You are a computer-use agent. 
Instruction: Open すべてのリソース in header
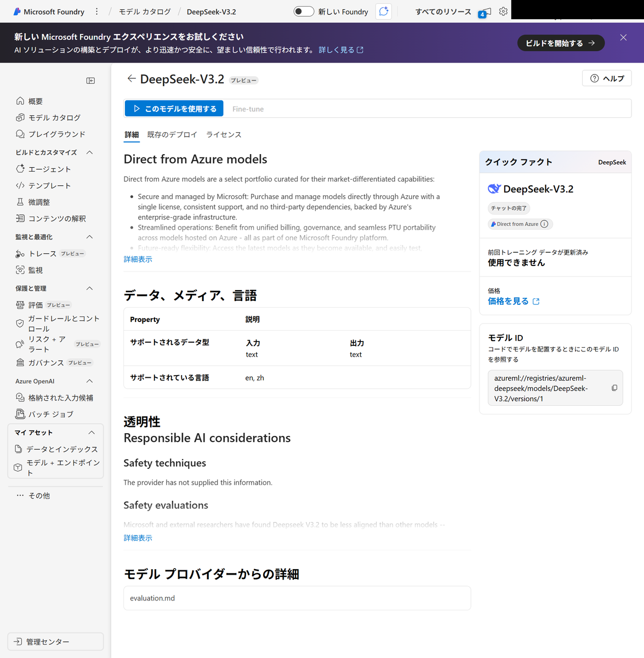coord(443,12)
